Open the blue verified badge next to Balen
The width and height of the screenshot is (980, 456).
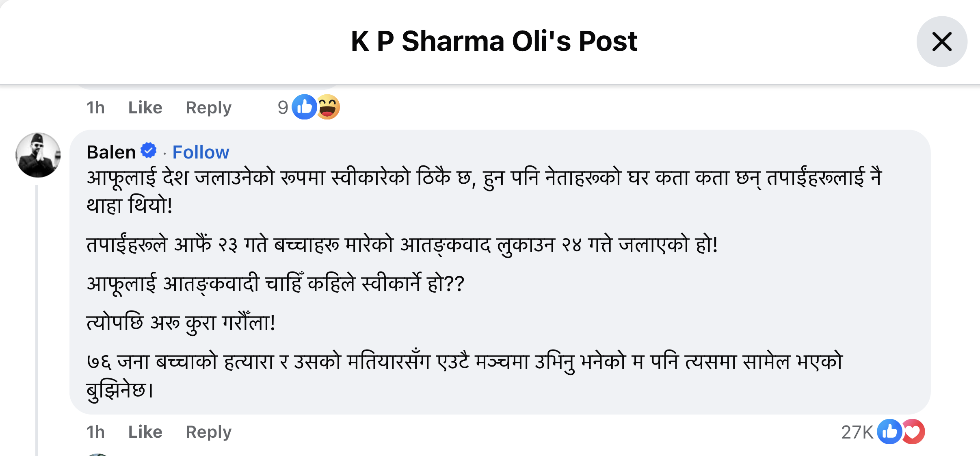(x=149, y=150)
